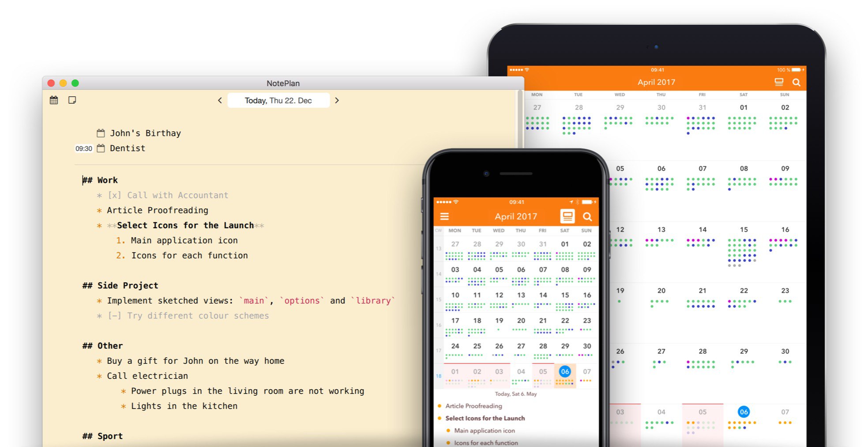Tap the search magnifier on the iPad header
Screen dimensions: 868x447
click(x=796, y=82)
